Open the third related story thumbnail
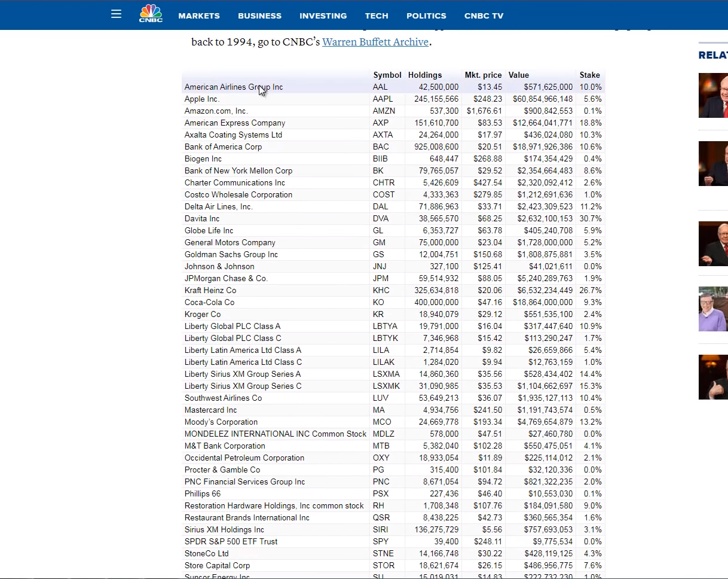This screenshot has height=579, width=728. [x=713, y=243]
